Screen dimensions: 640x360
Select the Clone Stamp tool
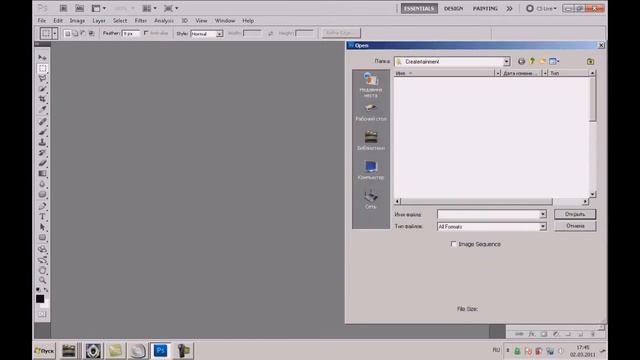[x=42, y=142]
